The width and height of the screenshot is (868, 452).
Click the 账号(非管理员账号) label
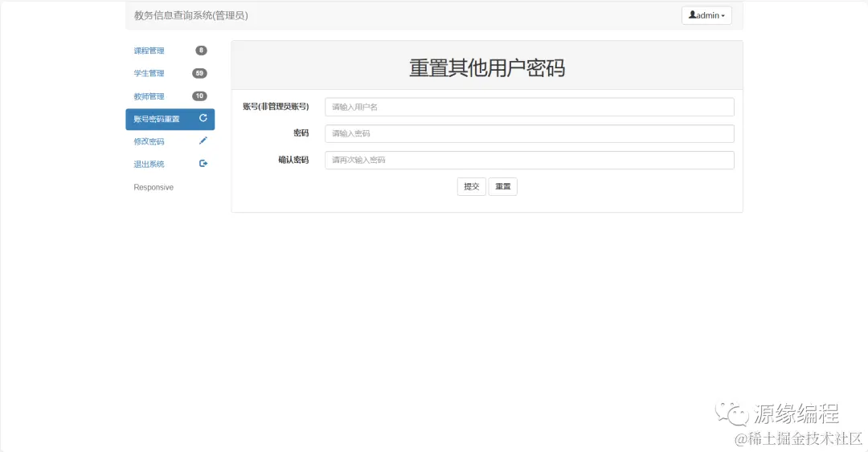276,106
